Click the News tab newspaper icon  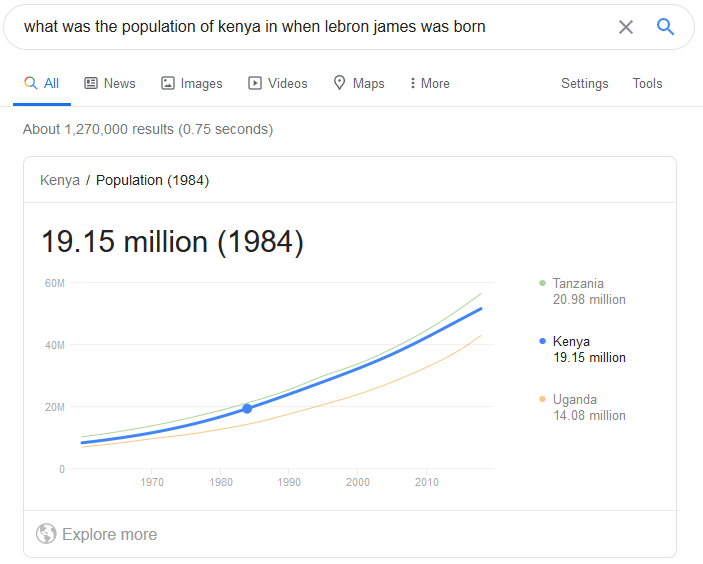point(91,83)
